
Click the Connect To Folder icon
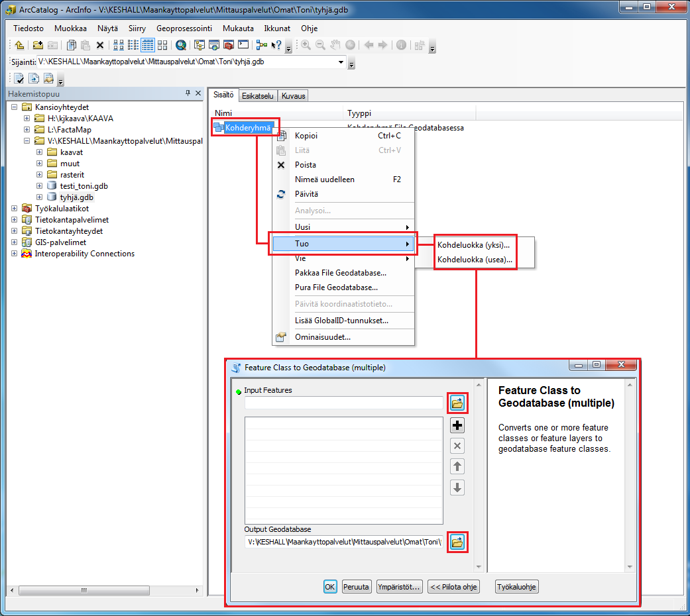tap(38, 45)
